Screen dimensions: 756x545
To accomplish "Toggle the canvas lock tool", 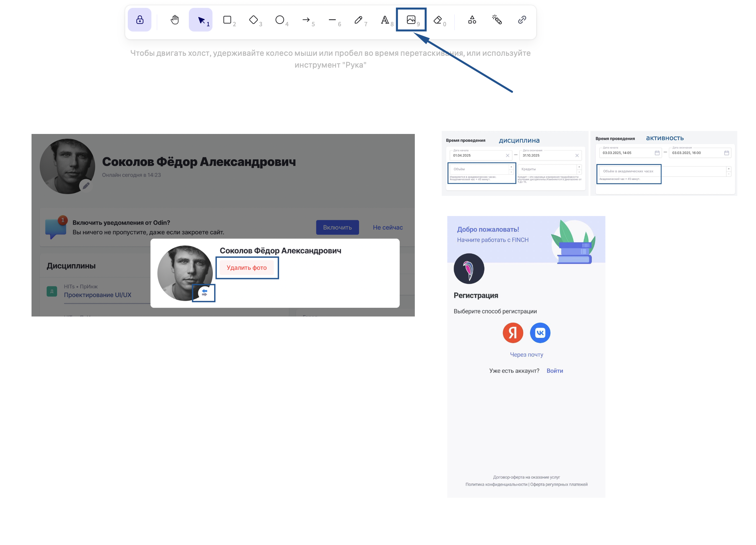I will pos(140,20).
